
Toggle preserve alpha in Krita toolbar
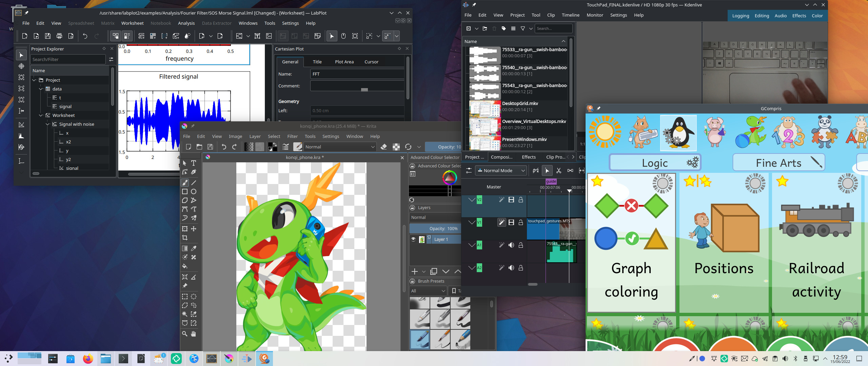tap(396, 147)
